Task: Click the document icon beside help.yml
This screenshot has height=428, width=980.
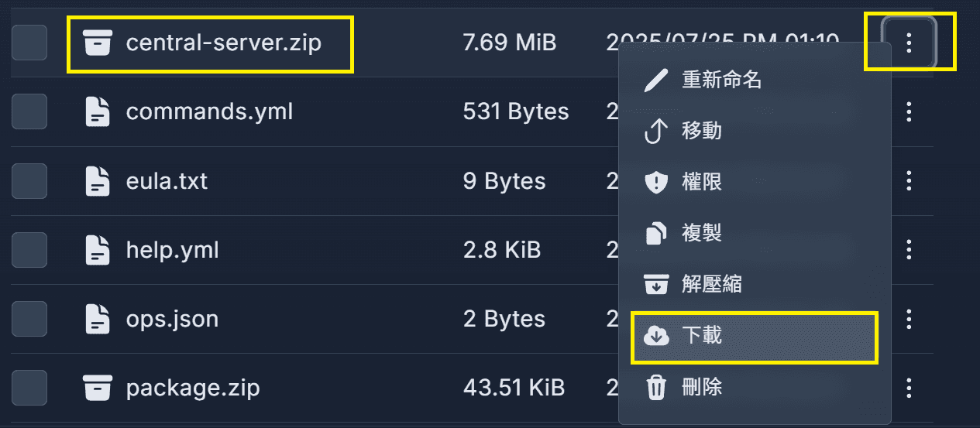Action: pyautogui.click(x=98, y=250)
